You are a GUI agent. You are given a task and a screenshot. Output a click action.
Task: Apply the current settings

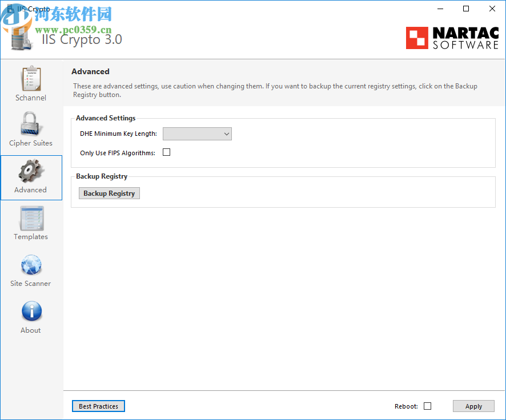(x=473, y=406)
